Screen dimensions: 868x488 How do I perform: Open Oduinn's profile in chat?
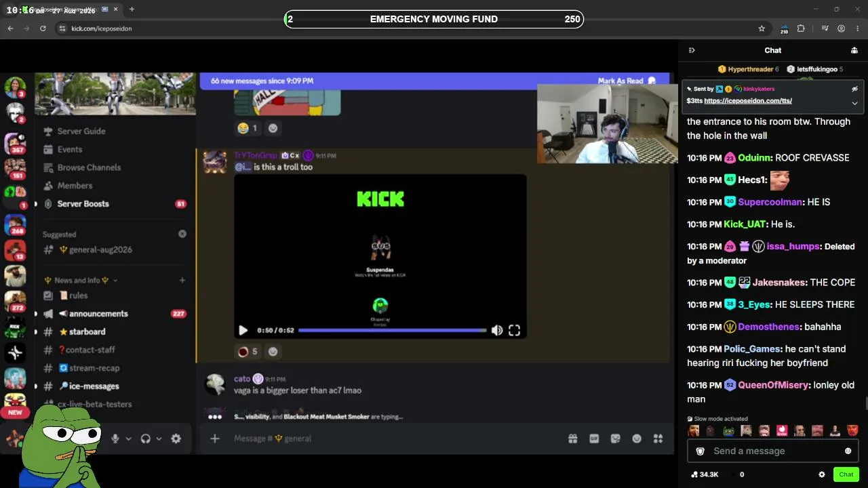(x=755, y=158)
